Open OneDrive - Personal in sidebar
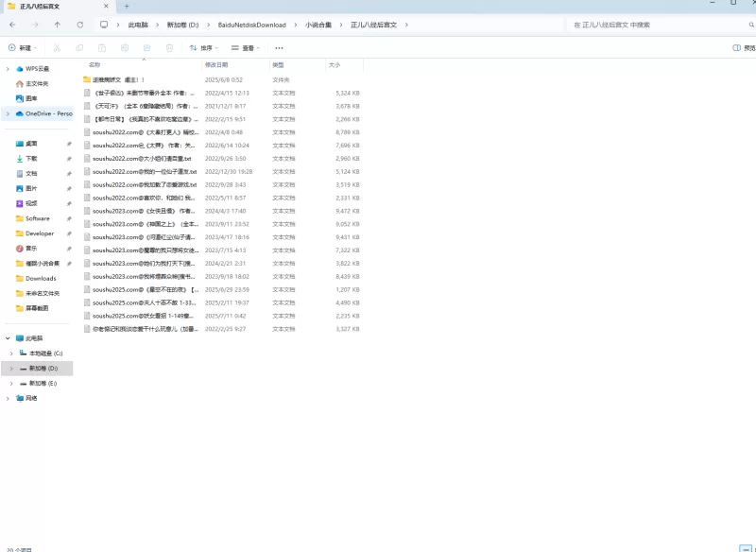Viewport: 756px width, 552px height. tap(43, 113)
